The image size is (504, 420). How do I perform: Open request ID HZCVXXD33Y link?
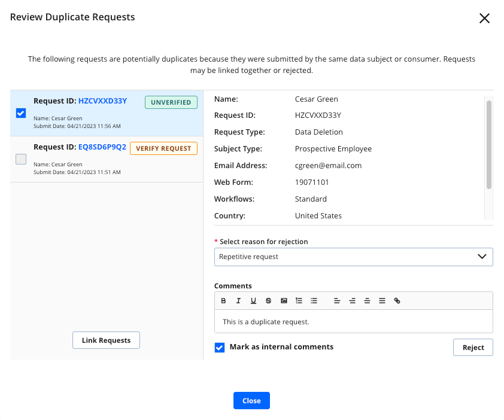[102, 101]
